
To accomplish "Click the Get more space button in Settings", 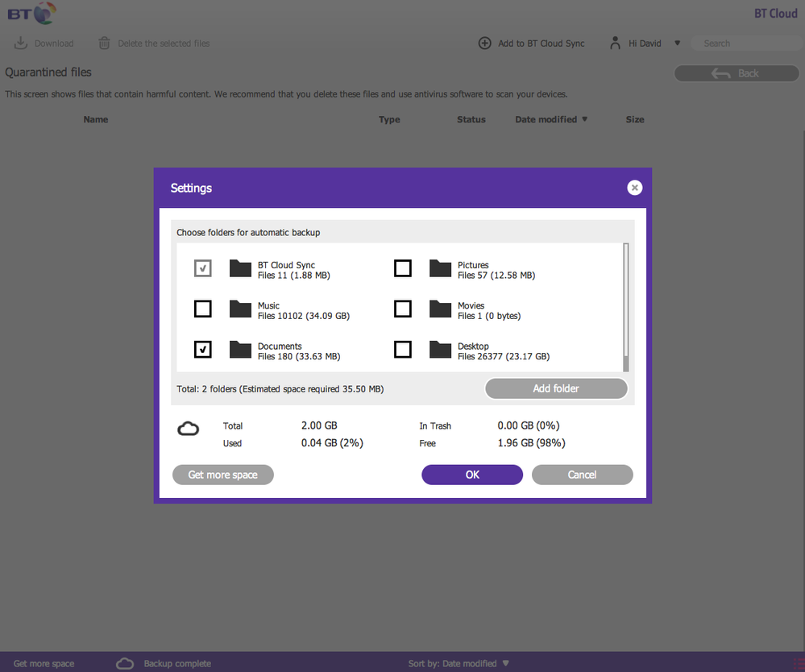I will click(x=223, y=475).
